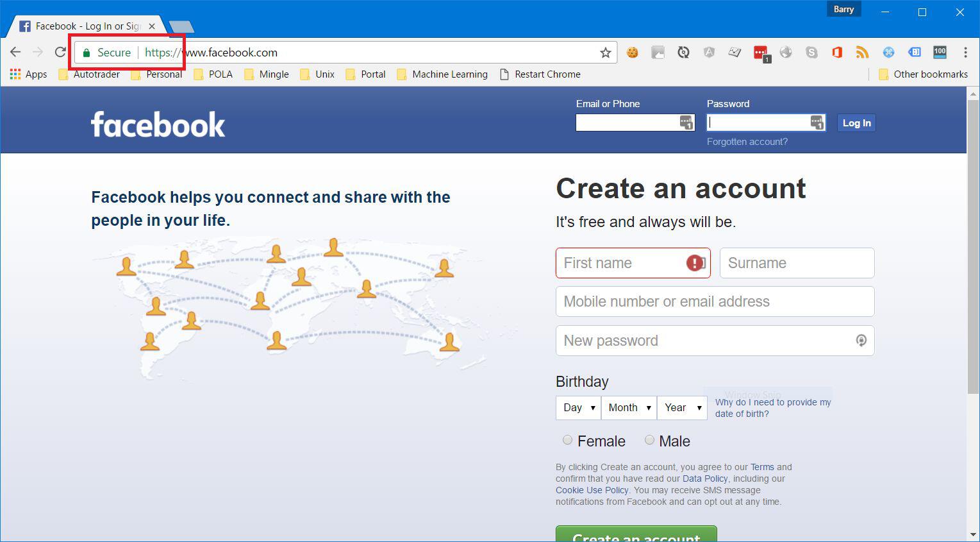Focus the Email or Phone login field

(x=635, y=122)
